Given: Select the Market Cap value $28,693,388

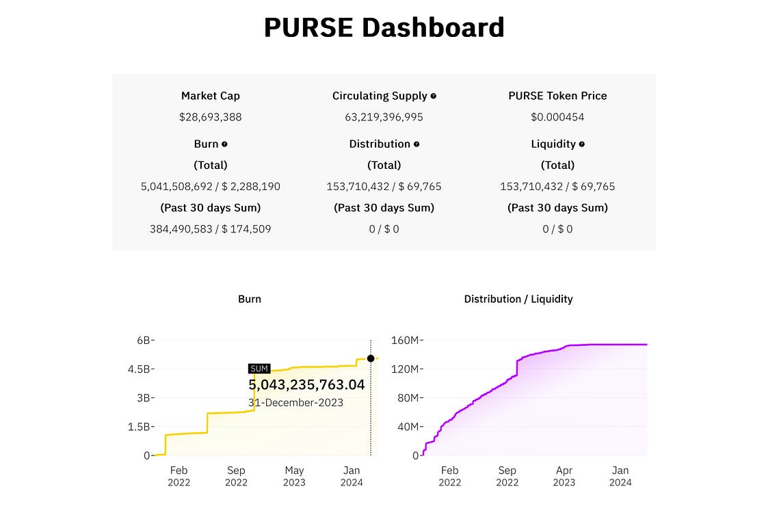Looking at the screenshot, I should click(210, 117).
